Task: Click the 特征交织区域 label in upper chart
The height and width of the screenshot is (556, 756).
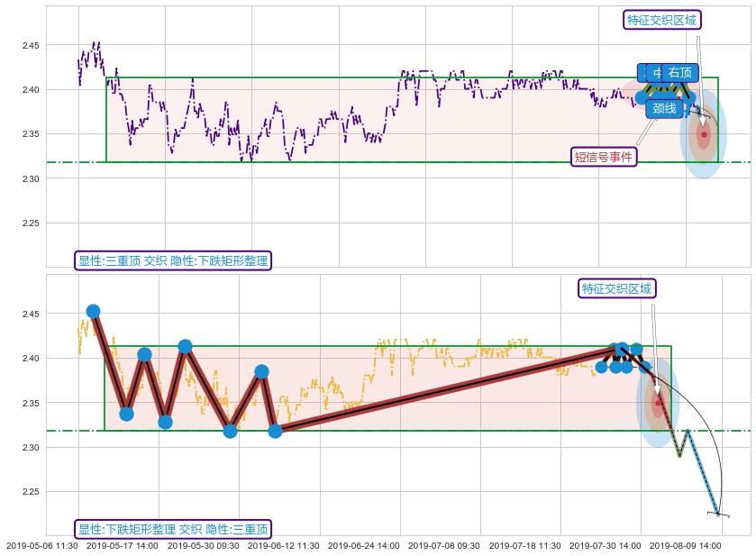Action: (662, 20)
